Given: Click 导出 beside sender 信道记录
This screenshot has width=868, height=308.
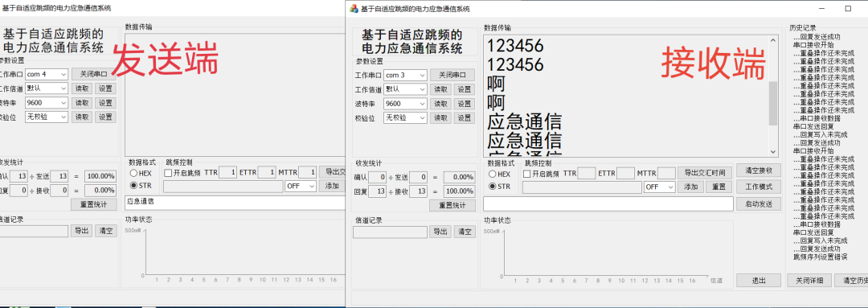Looking at the screenshot, I should click(x=82, y=231).
